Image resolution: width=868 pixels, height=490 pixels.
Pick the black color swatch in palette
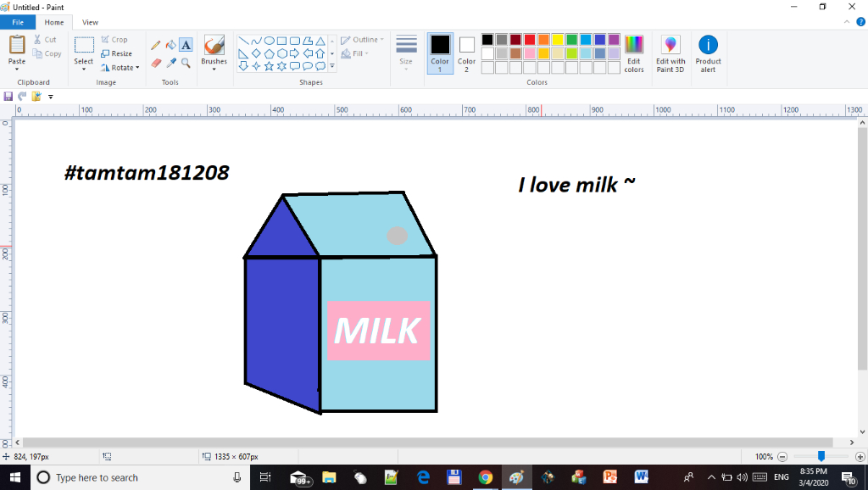tap(487, 39)
